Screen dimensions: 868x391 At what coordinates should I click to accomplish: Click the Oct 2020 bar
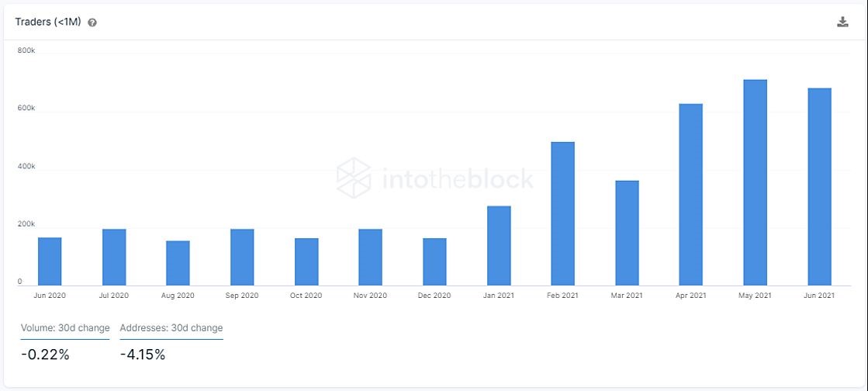[306, 261]
